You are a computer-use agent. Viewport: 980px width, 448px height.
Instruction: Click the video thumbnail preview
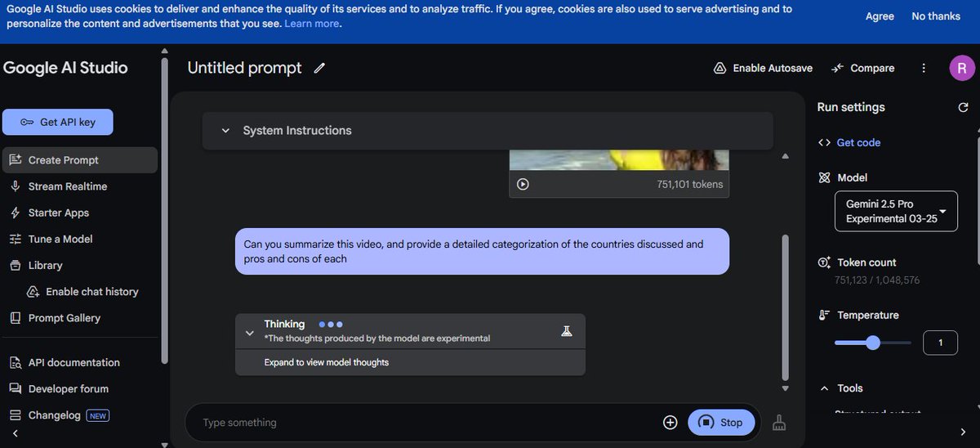(618, 159)
